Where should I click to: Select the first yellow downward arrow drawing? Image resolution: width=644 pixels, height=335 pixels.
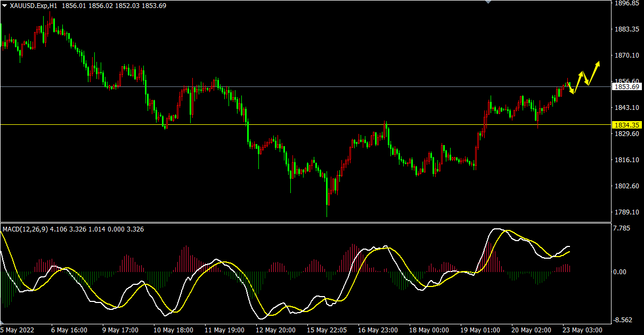(571, 89)
